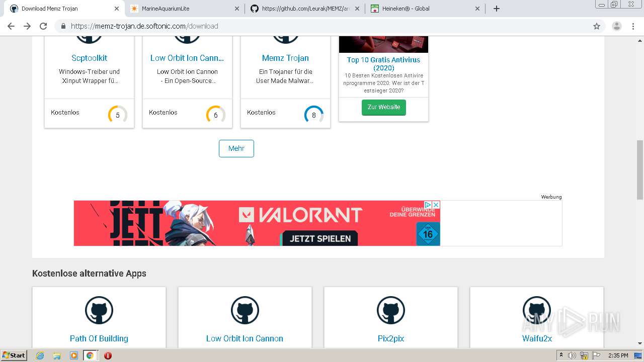Click Scptoolkit rating score 5

coord(118,115)
